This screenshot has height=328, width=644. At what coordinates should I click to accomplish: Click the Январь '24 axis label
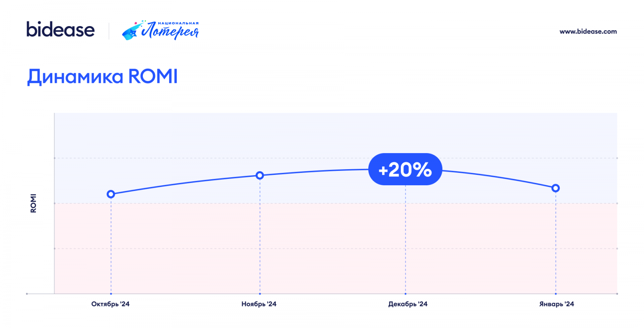[556, 304]
